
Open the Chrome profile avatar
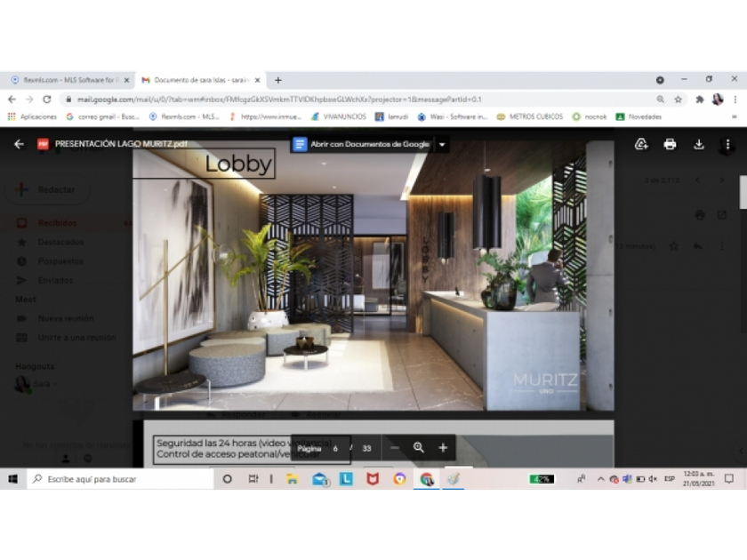pyautogui.click(x=718, y=99)
